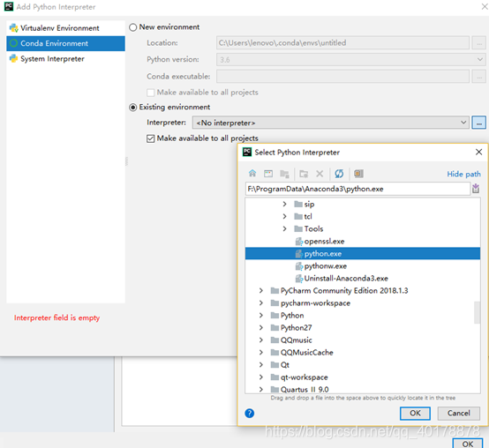Image resolution: width=489 pixels, height=448 pixels.
Task: Close the Select Python Interpreter dialog
Action: (x=478, y=152)
